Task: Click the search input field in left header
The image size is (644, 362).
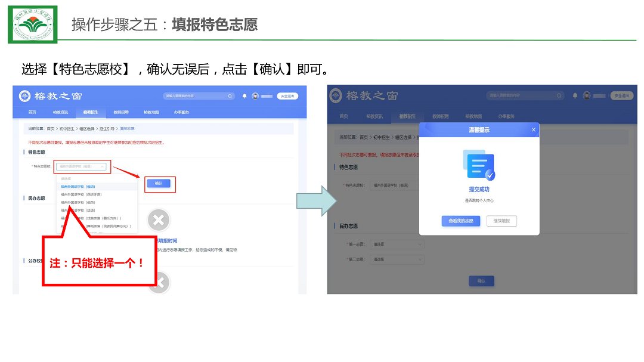Action: coord(194,96)
